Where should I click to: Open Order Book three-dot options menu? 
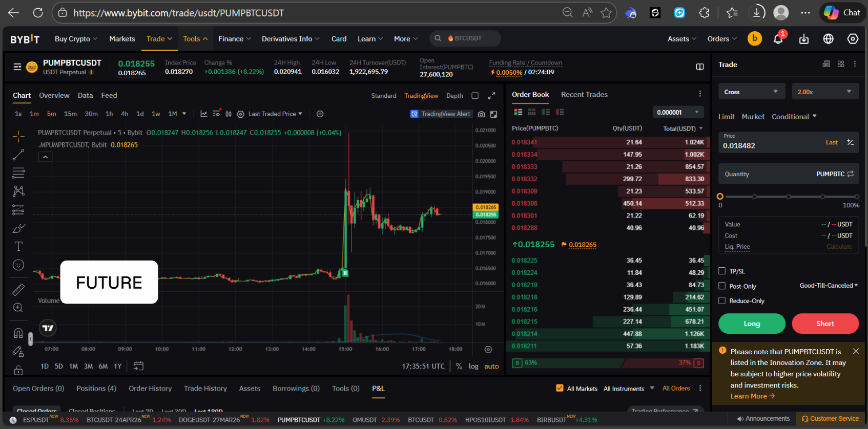point(700,94)
